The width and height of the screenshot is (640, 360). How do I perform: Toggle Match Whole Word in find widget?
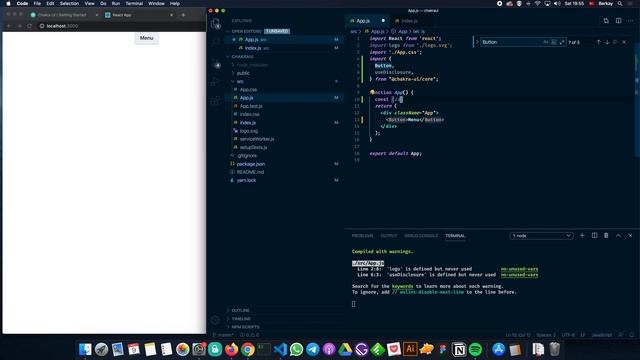554,42
